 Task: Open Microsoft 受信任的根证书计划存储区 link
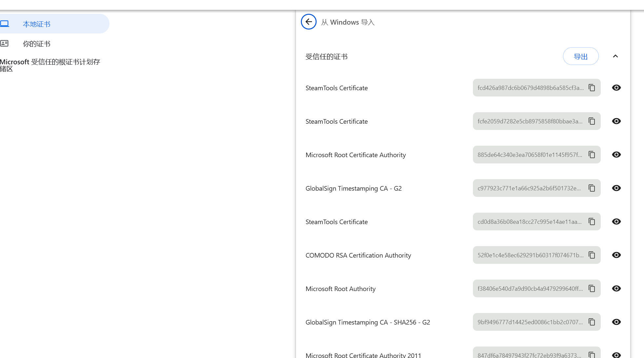pyautogui.click(x=50, y=65)
